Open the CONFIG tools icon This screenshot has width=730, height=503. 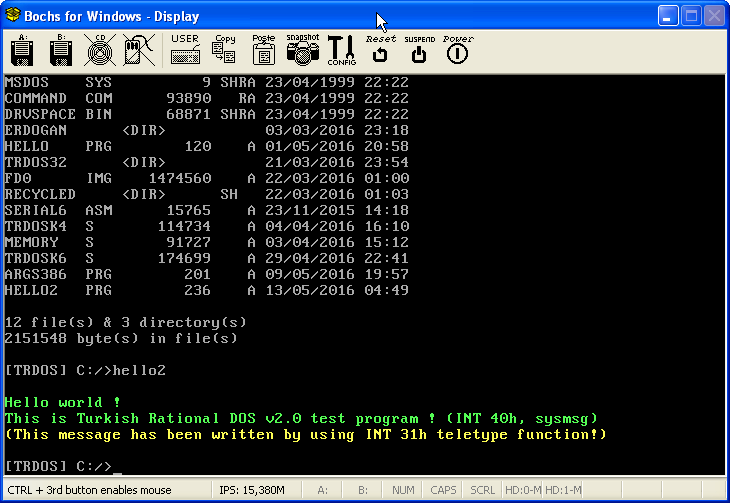point(341,50)
